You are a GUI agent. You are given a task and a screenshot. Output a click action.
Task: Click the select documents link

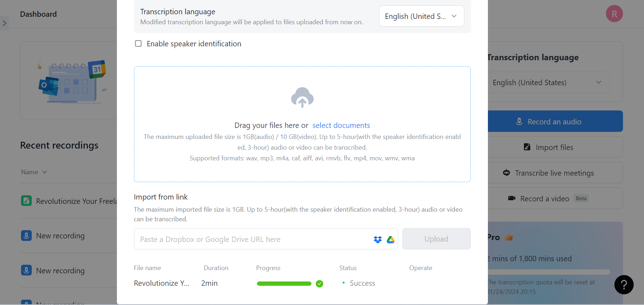click(341, 125)
